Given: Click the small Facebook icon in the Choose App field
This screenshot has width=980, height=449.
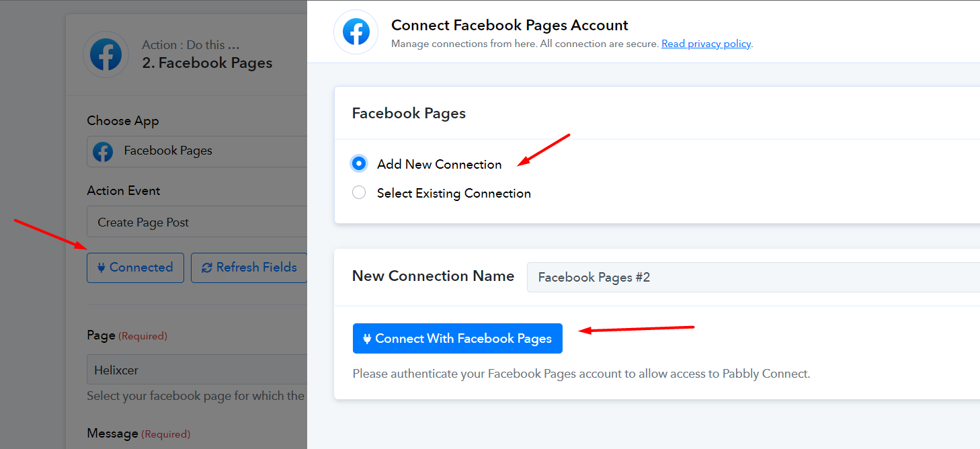Looking at the screenshot, I should (103, 151).
